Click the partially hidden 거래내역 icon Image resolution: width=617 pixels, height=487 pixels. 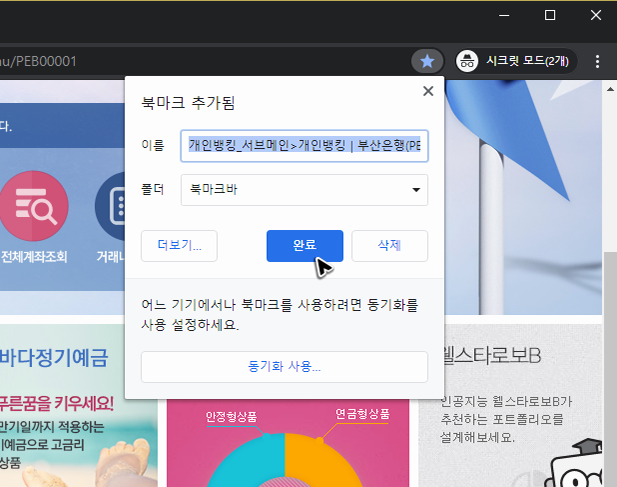tap(110, 206)
